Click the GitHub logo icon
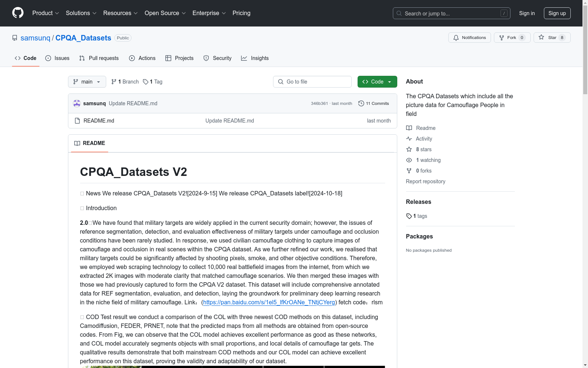Image resolution: width=588 pixels, height=368 pixels. [18, 13]
